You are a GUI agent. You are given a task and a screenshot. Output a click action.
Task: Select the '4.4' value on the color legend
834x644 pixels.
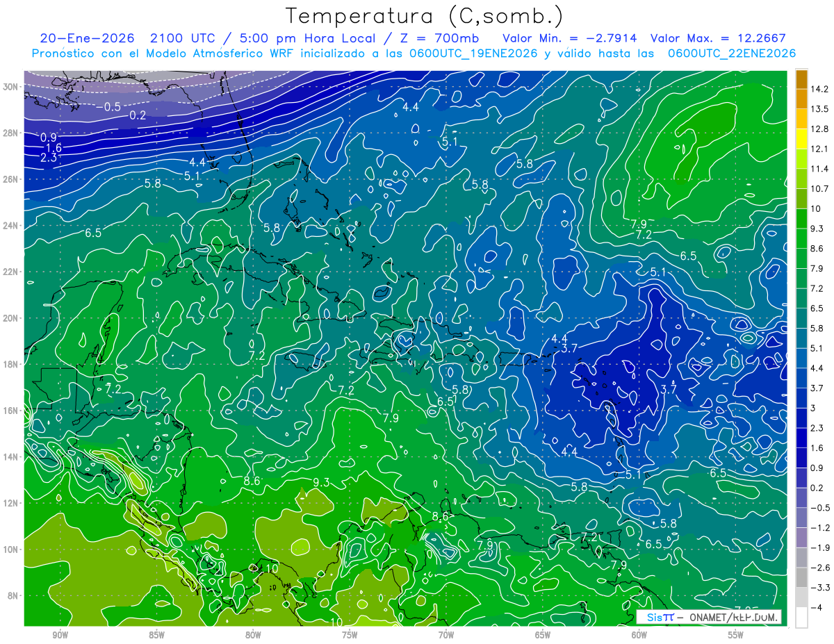coord(817,368)
